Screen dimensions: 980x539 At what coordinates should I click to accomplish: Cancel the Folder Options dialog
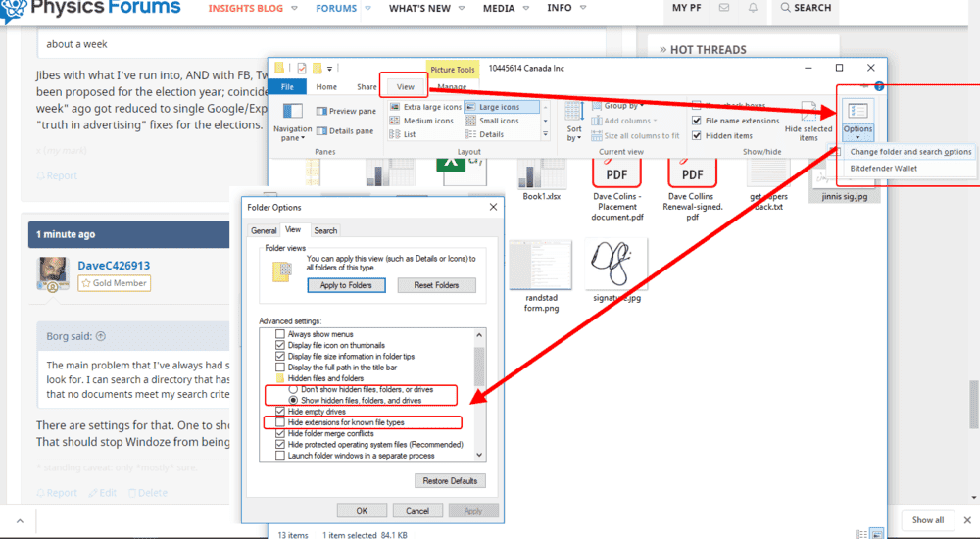tap(417, 511)
